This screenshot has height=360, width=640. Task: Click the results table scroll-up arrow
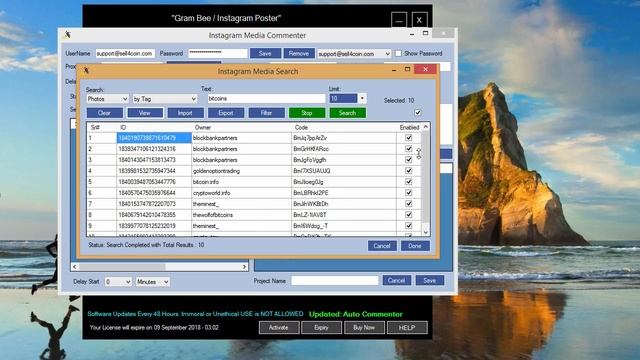[426, 127]
